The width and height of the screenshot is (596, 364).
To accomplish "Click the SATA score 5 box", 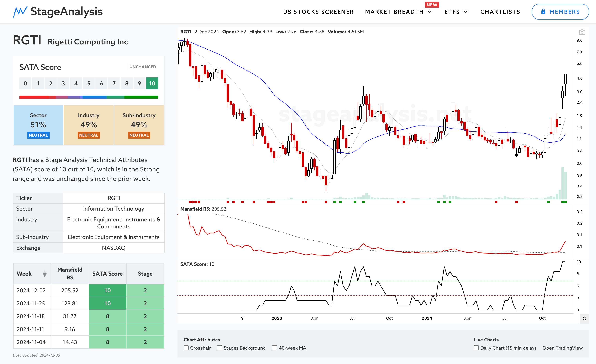I will click(x=89, y=83).
